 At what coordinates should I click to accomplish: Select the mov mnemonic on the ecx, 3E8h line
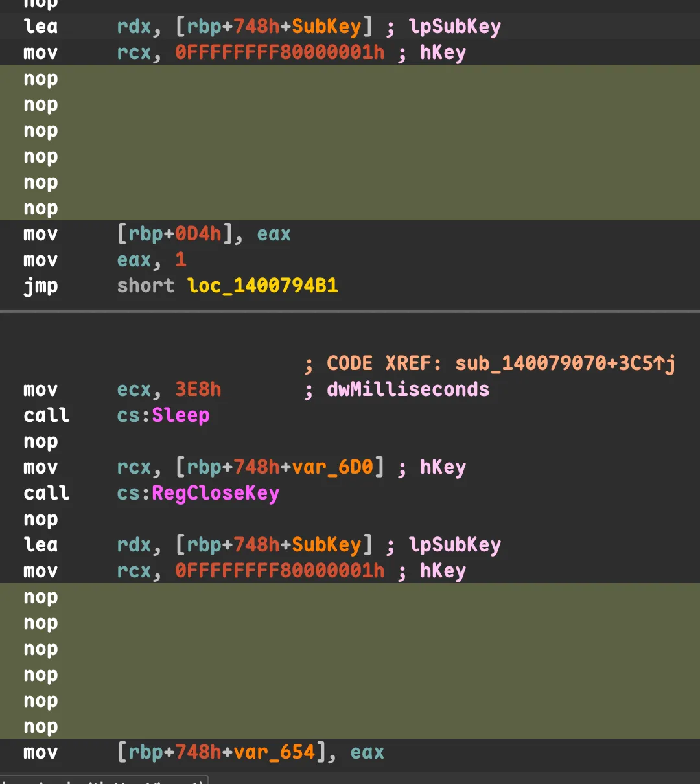tap(40, 389)
